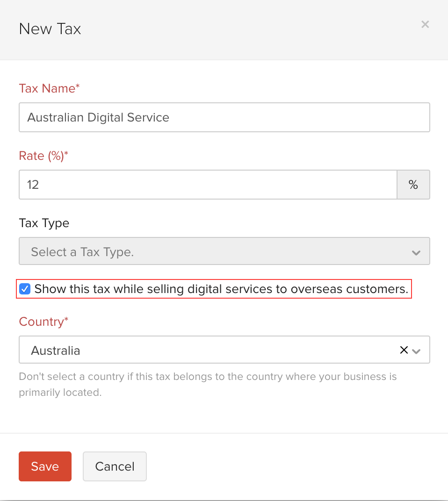Click the Australia value in Country
Viewport: 448px width, 501px height.
pos(56,350)
